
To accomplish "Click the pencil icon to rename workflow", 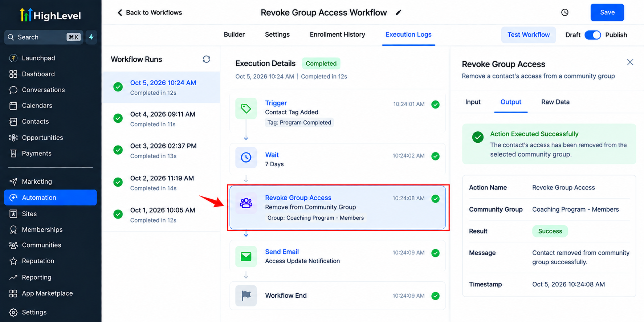I will [x=398, y=13].
